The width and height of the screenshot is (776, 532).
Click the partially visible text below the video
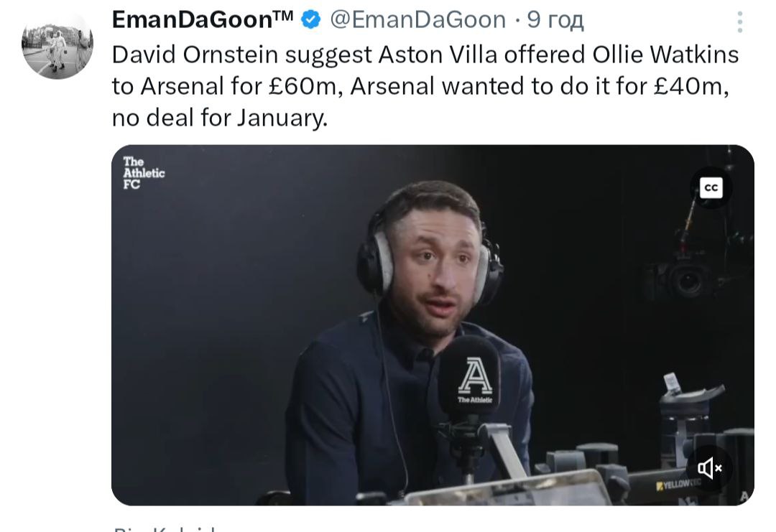point(164,529)
